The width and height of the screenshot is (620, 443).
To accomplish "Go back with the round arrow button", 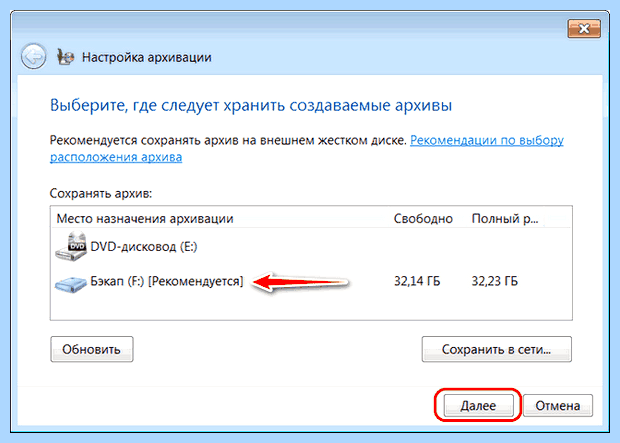I will click(34, 57).
